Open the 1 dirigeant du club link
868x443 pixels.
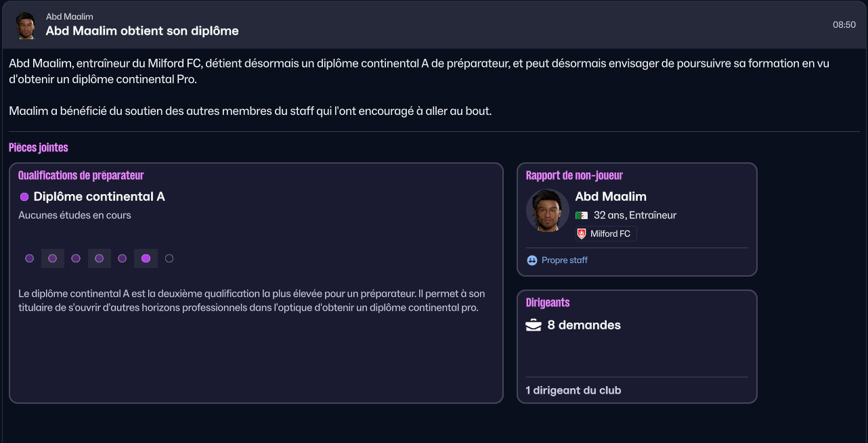pos(573,390)
